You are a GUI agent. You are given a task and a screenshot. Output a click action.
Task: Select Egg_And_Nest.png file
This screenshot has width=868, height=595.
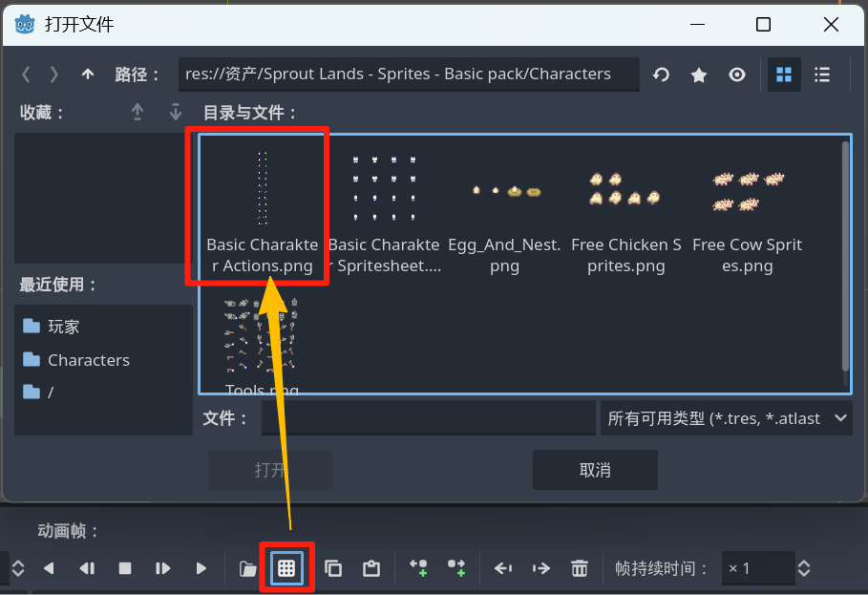point(504,211)
